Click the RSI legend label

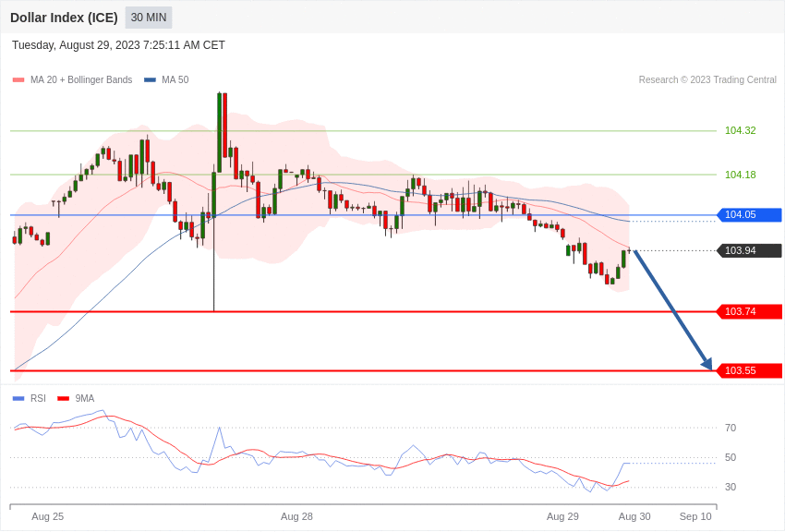coord(38,398)
